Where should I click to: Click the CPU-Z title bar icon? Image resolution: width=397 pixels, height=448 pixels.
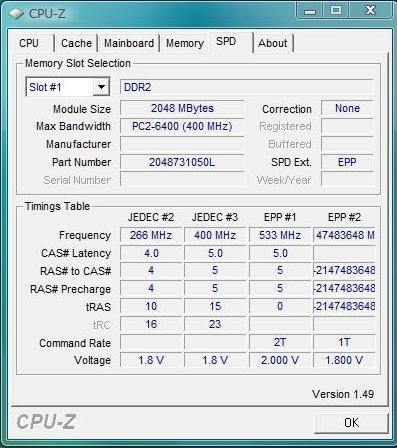16,14
